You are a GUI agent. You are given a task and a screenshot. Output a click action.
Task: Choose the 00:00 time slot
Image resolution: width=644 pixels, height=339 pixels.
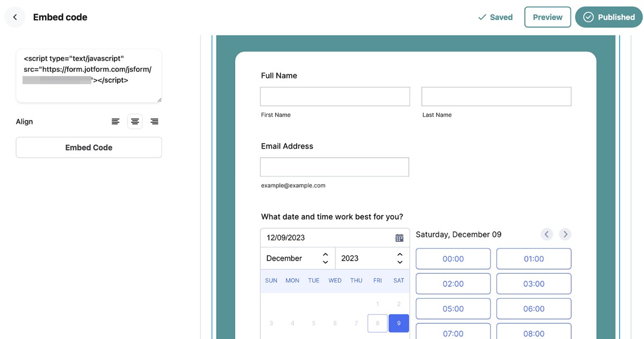pyautogui.click(x=453, y=259)
